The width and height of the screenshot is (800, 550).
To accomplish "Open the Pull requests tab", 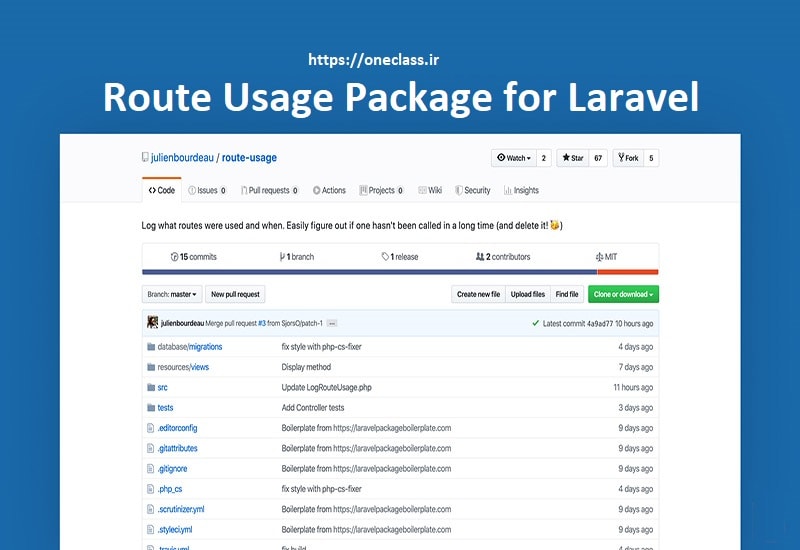I will point(269,190).
